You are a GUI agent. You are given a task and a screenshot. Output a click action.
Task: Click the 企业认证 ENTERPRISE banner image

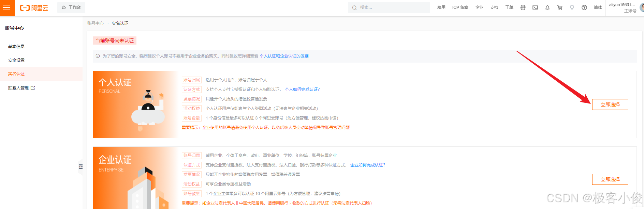(135, 178)
